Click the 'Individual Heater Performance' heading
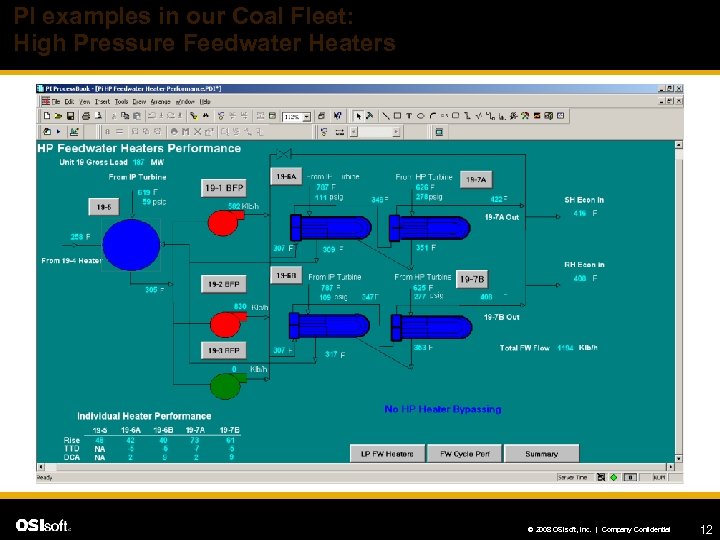Viewport: 720px width, 540px height. [144, 416]
